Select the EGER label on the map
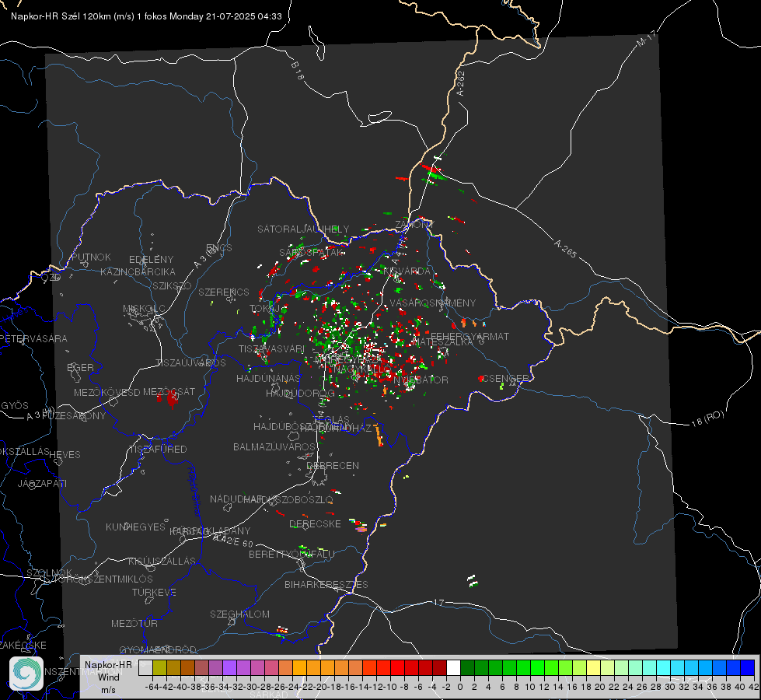This screenshot has width=761, height=700. pyautogui.click(x=80, y=368)
